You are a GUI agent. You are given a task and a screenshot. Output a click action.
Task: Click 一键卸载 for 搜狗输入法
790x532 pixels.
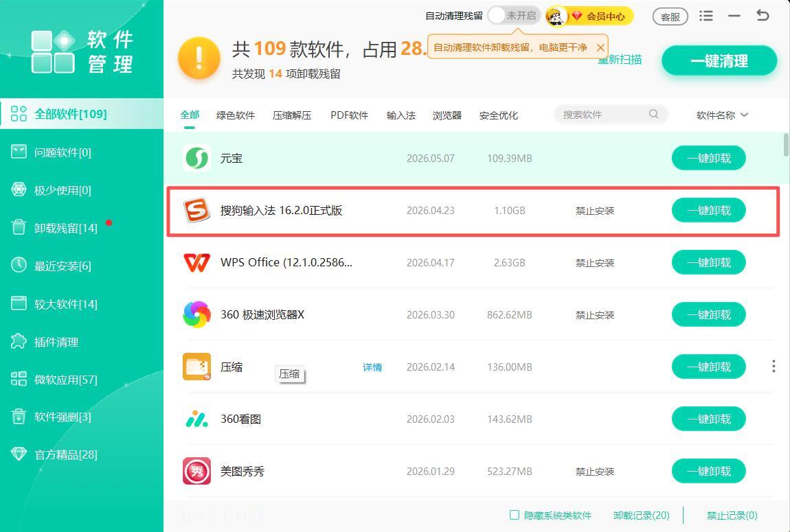click(708, 210)
